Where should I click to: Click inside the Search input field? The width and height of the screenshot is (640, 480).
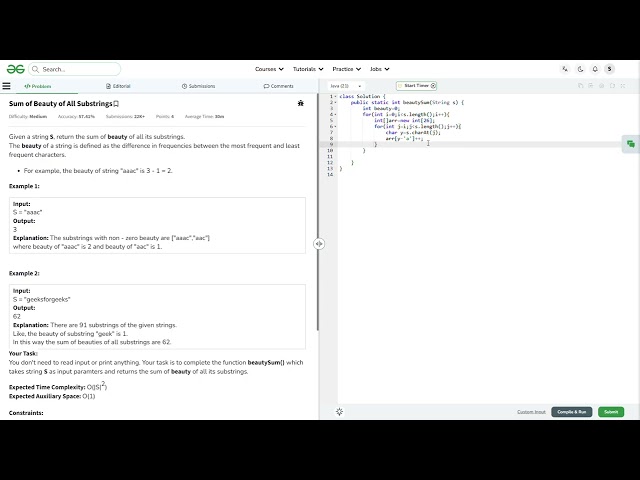74,69
